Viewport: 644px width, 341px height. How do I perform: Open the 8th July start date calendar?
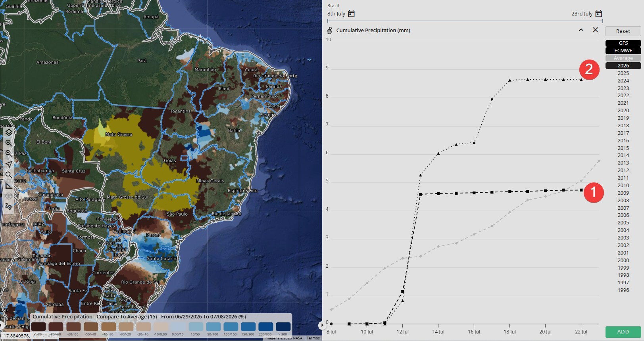tap(351, 14)
